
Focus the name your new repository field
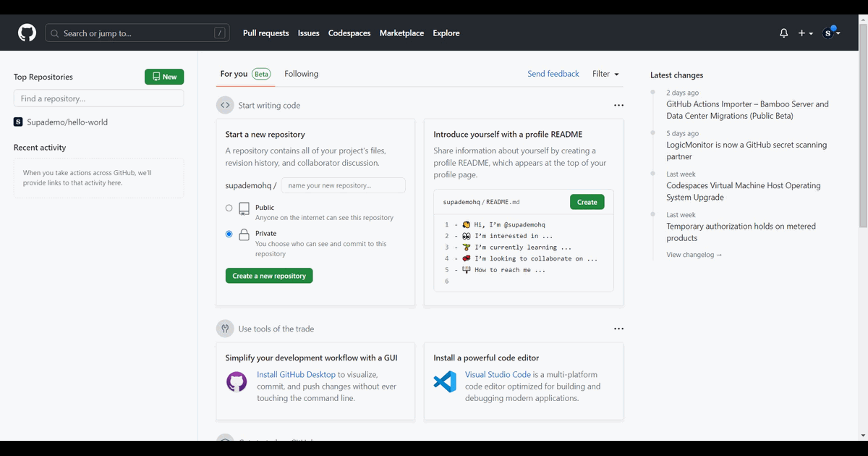343,185
